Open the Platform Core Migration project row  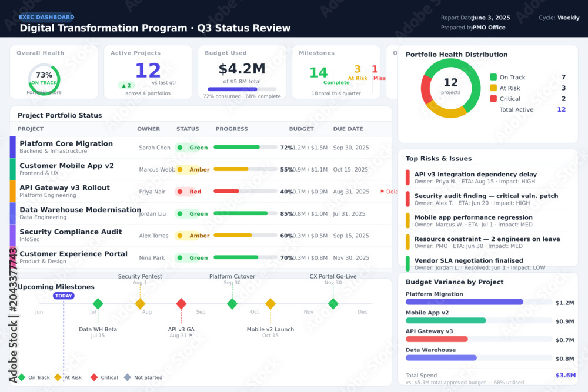point(201,148)
